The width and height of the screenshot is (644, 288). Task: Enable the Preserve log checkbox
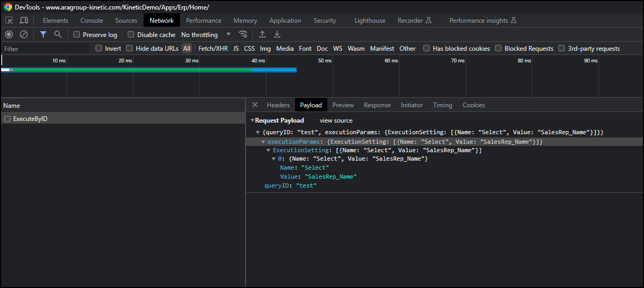[x=77, y=35]
